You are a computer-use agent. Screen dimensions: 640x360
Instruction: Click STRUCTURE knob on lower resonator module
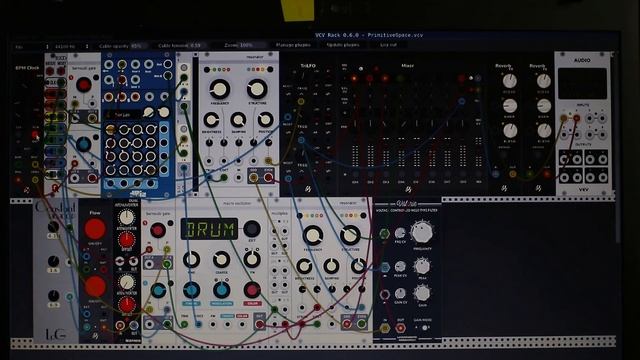pyautogui.click(x=350, y=235)
